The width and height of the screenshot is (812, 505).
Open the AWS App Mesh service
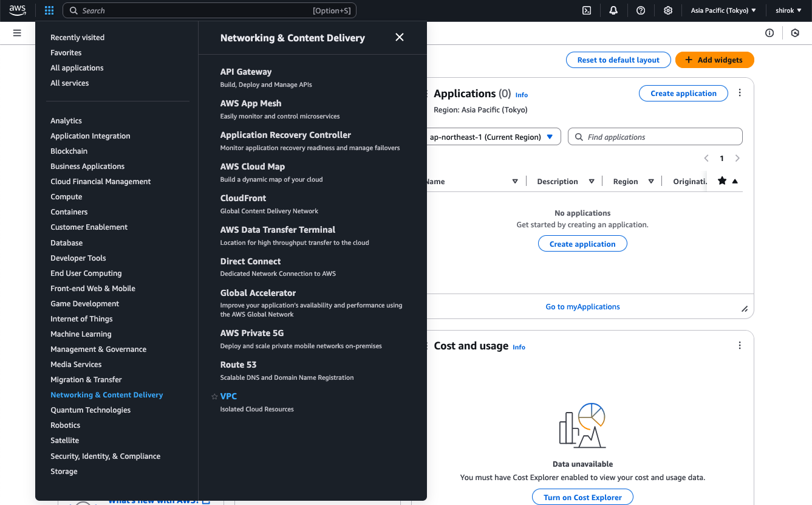click(251, 103)
